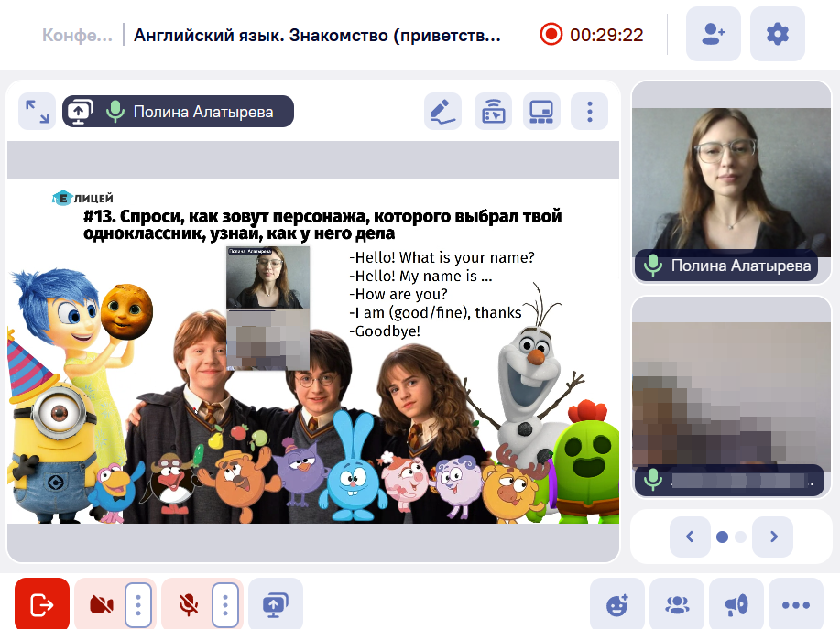Click microphone icon on Полина Алатырева's tile

pyautogui.click(x=652, y=265)
